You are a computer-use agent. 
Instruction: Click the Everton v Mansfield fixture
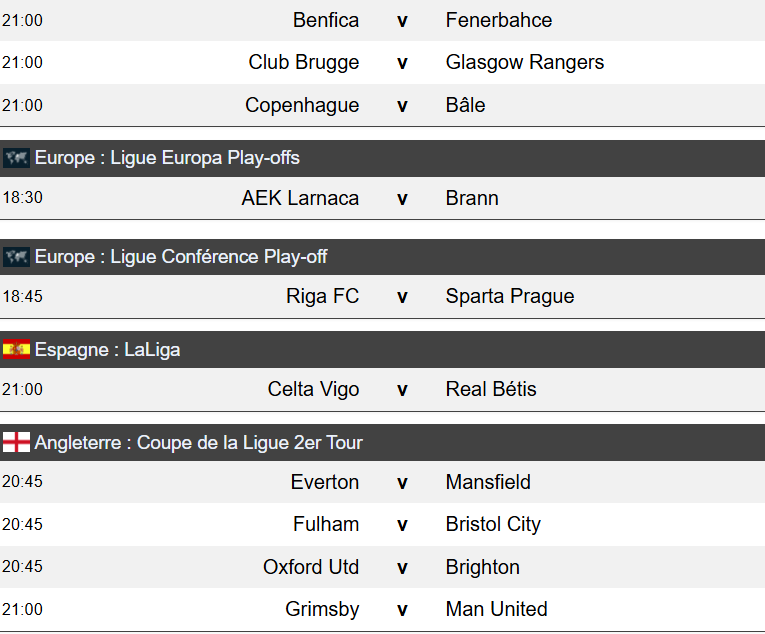[402, 482]
